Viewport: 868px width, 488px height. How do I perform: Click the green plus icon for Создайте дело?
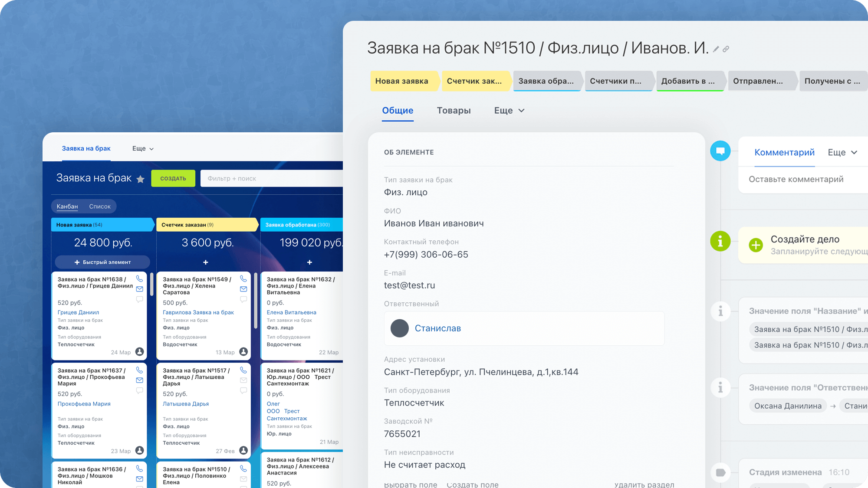click(756, 245)
